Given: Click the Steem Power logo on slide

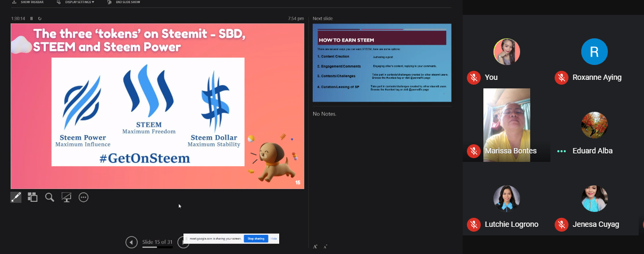Looking at the screenshot, I should 82,104.
